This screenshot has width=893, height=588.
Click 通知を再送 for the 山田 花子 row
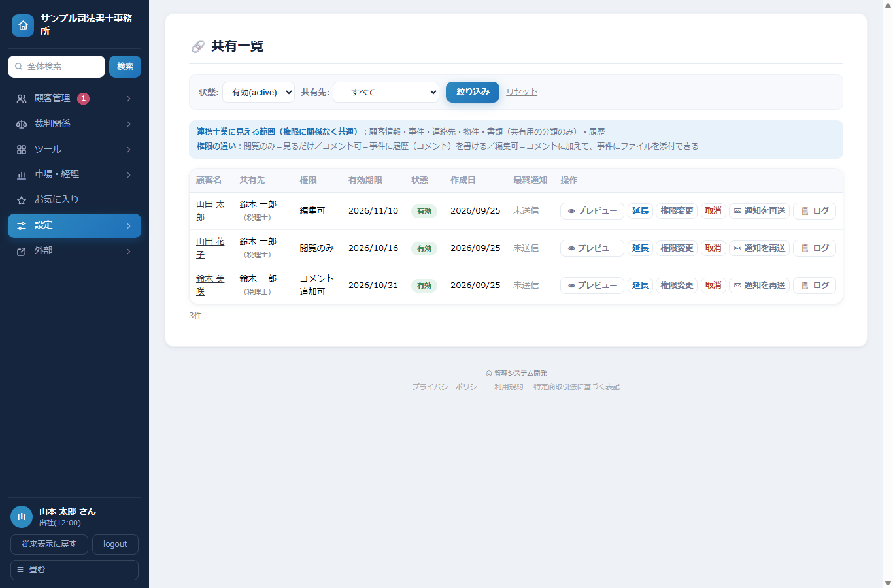click(x=760, y=248)
